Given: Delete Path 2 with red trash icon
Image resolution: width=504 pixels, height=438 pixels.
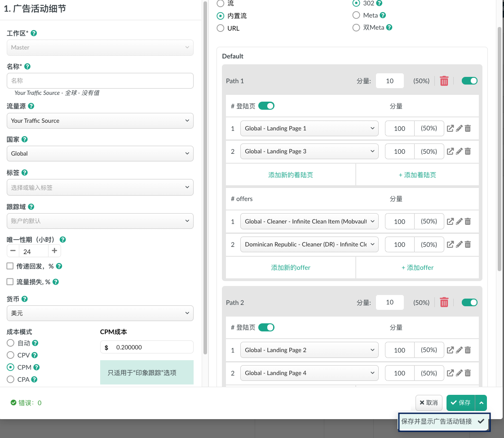Looking at the screenshot, I should point(444,302).
